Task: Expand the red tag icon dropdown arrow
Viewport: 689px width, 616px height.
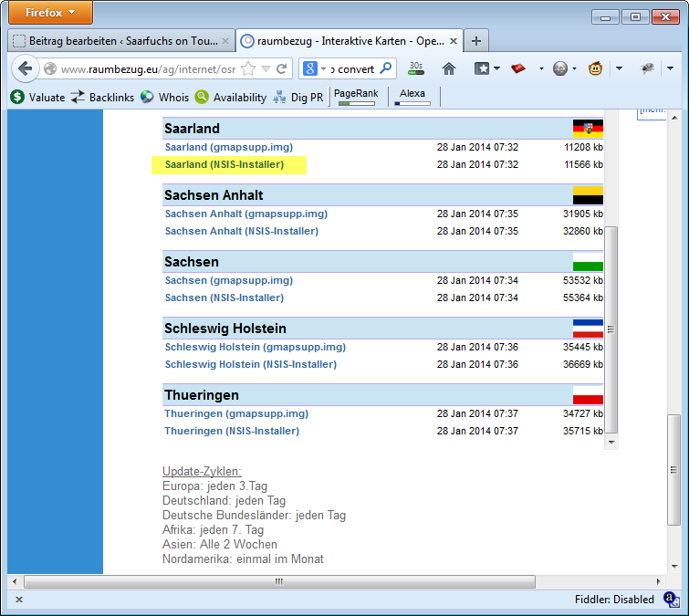Action: point(541,68)
